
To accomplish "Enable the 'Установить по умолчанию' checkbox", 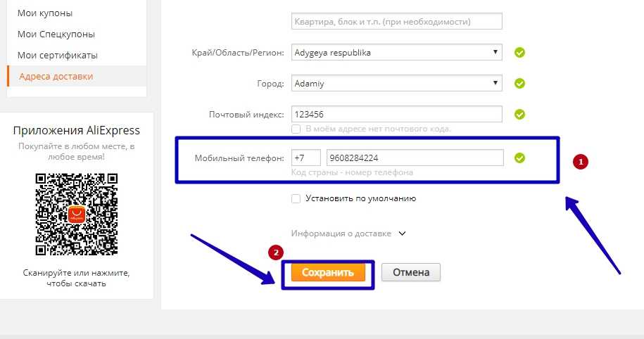I will coord(296,198).
